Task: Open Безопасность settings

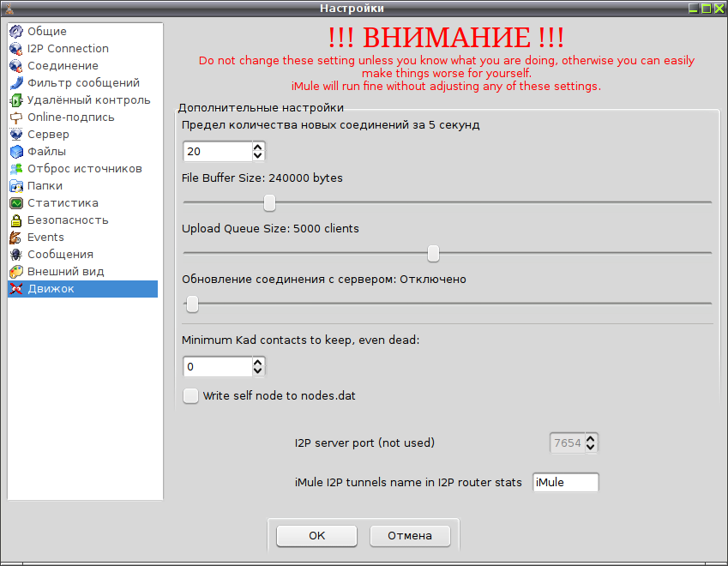Action: point(82,220)
